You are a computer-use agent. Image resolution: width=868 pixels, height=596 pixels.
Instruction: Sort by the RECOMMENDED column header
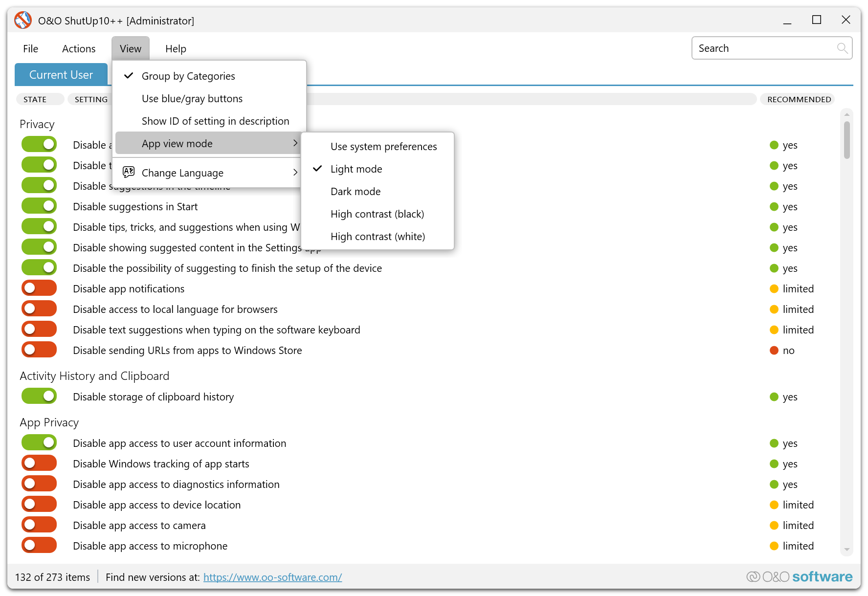[x=799, y=99]
